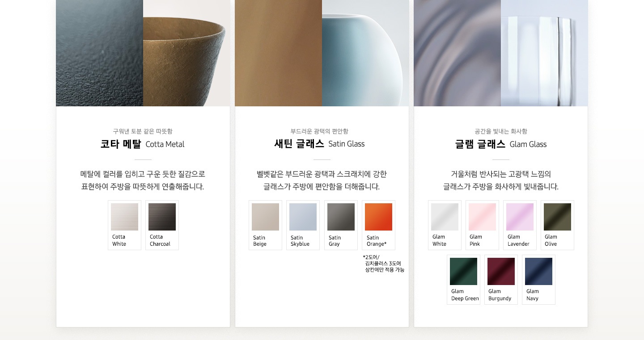Viewport: 644px width, 340px height.
Task: Click the Cotta Metal heading
Action: click(x=142, y=144)
